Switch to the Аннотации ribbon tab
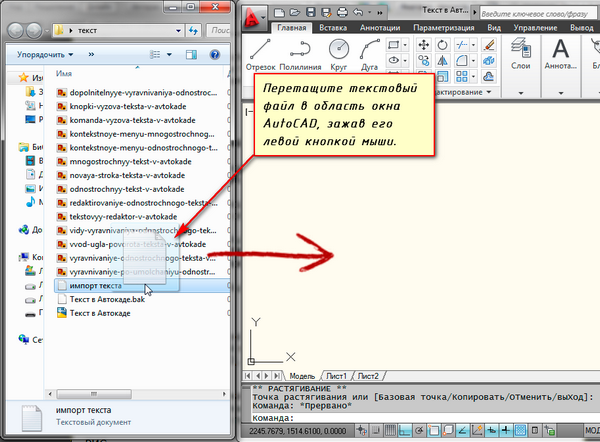Viewport: 600px width, 442px height. (x=380, y=28)
